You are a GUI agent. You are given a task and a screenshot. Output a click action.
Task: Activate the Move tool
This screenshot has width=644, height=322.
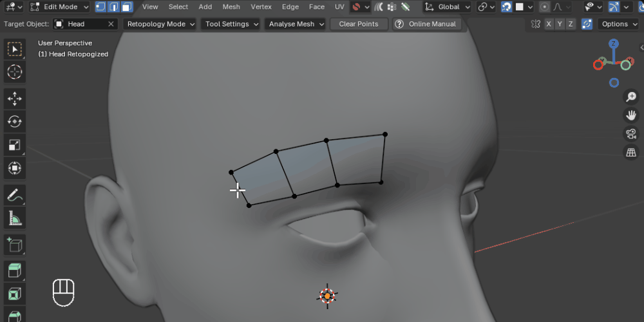point(15,99)
